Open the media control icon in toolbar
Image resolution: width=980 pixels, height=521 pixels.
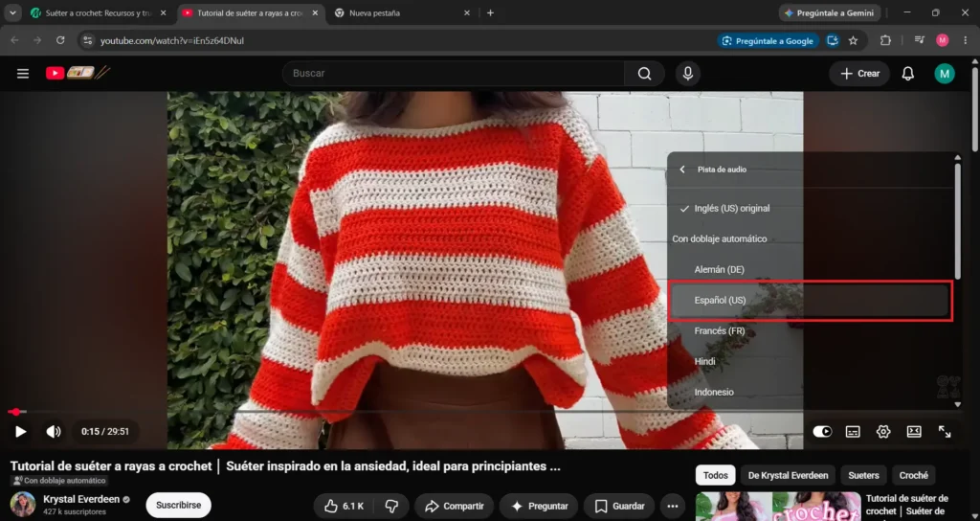tap(920, 40)
